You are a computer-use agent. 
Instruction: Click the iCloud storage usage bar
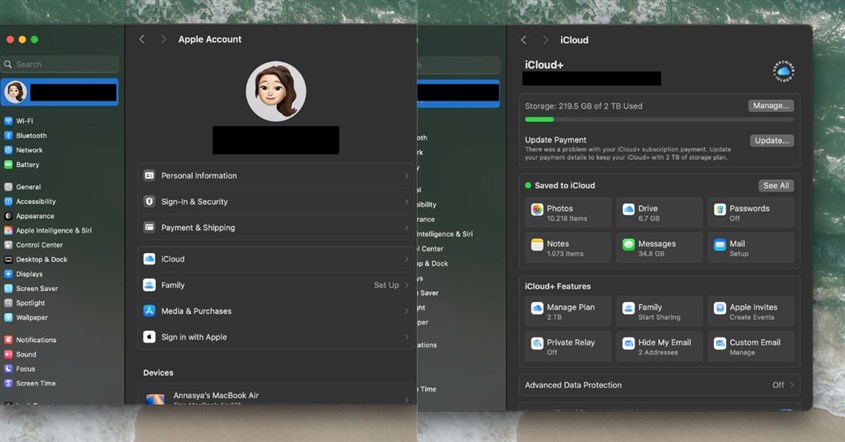(x=659, y=120)
